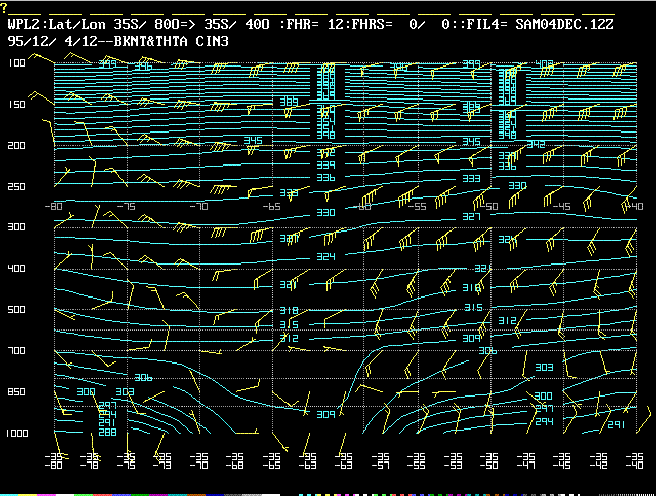Click the bottom axis station label -35/-45
Image resolution: width=656 pixels, height=496 pixels.
tap(562, 461)
